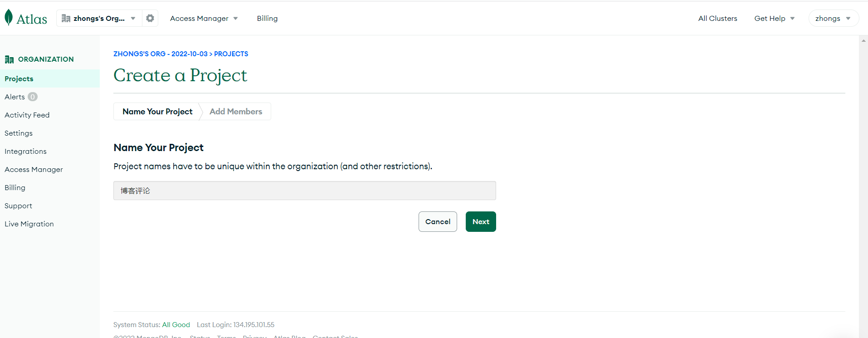Viewport: 868px width, 338px height.
Task: Click the project name input field
Action: (304, 191)
